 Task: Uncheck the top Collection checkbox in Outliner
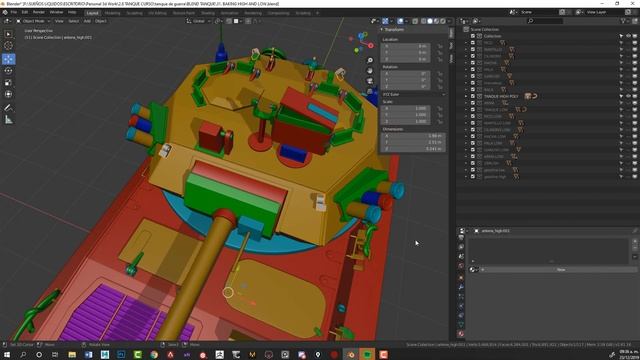coord(473,36)
